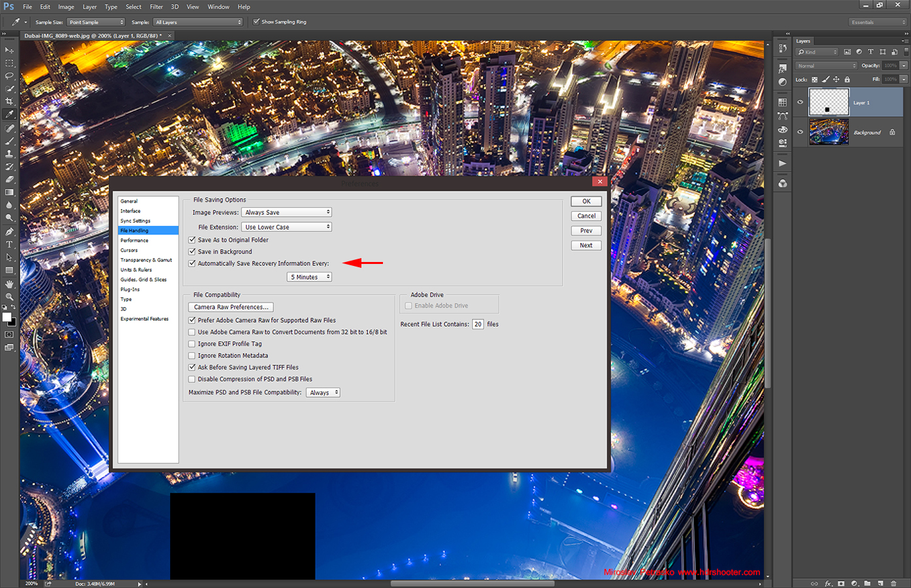Open Maximize PSD Compatibility Always dropdown
The height and width of the screenshot is (588, 911).
click(x=323, y=393)
